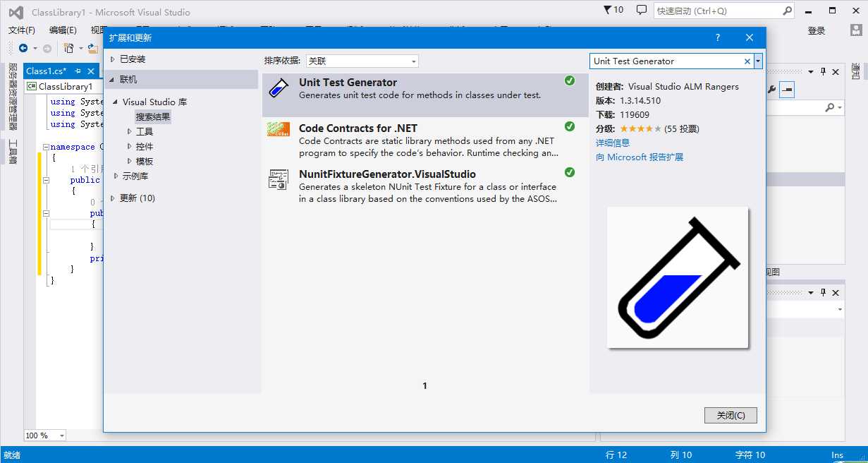Click the Code Contracts for .NET icon
The height and width of the screenshot is (463, 868).
click(279, 128)
